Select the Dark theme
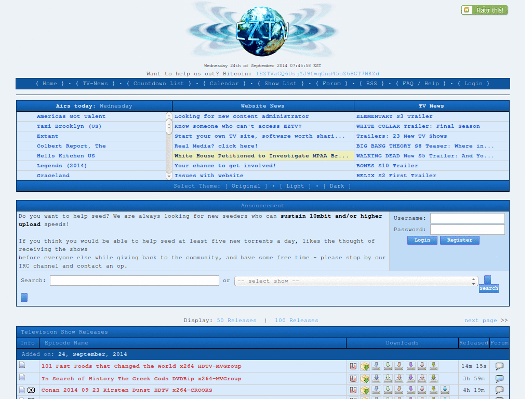Screen dimensions: 532x399 click(337, 186)
